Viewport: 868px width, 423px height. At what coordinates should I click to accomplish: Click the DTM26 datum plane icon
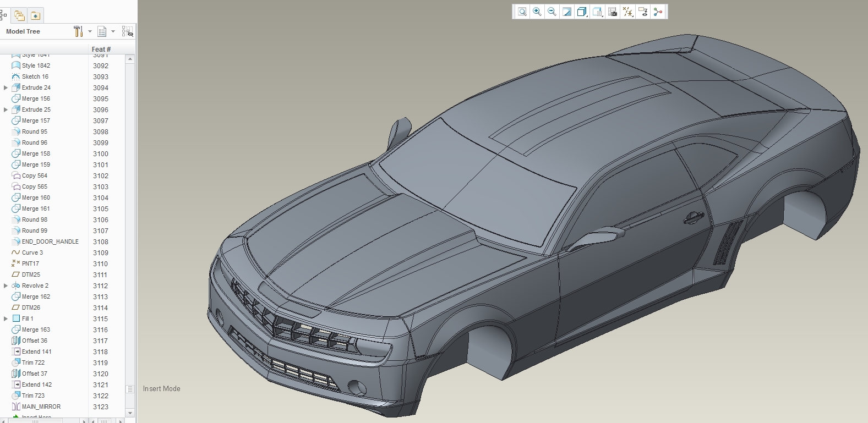(16, 307)
